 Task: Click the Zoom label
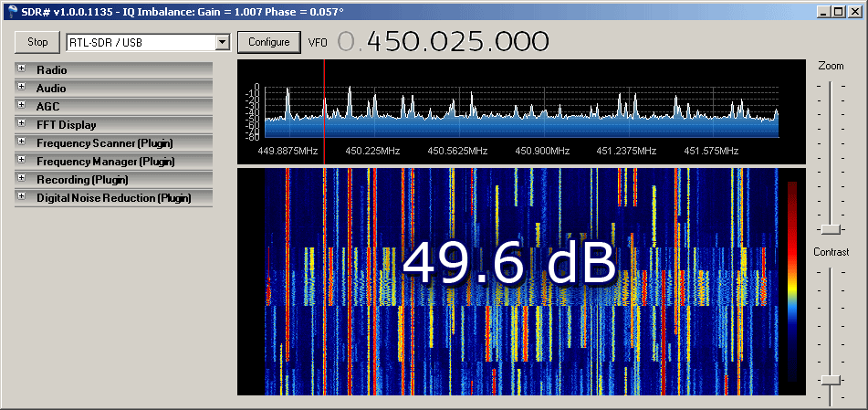(831, 66)
